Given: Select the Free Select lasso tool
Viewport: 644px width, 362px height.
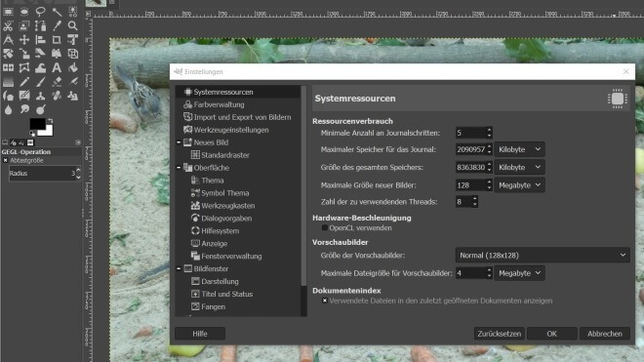Looking at the screenshot, I should point(40,12).
